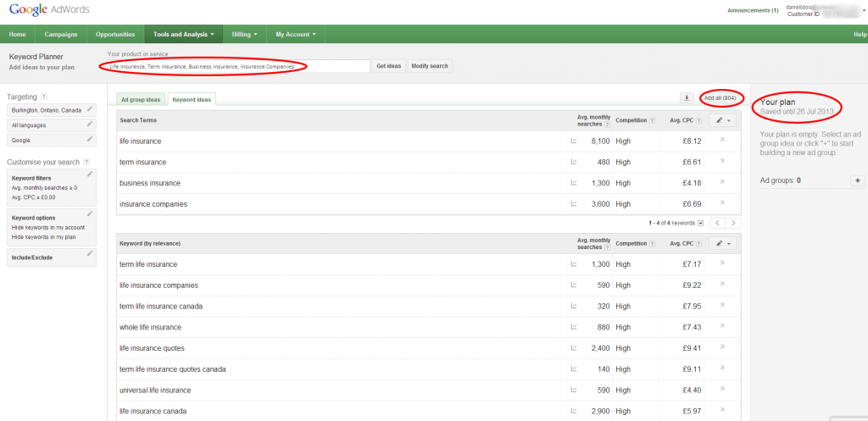This screenshot has width=868, height=421.
Task: Open Campaigns tab
Action: pyautogui.click(x=61, y=34)
